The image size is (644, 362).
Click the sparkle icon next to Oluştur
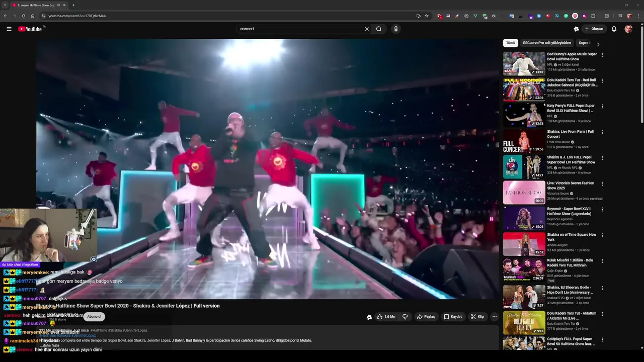576,29
